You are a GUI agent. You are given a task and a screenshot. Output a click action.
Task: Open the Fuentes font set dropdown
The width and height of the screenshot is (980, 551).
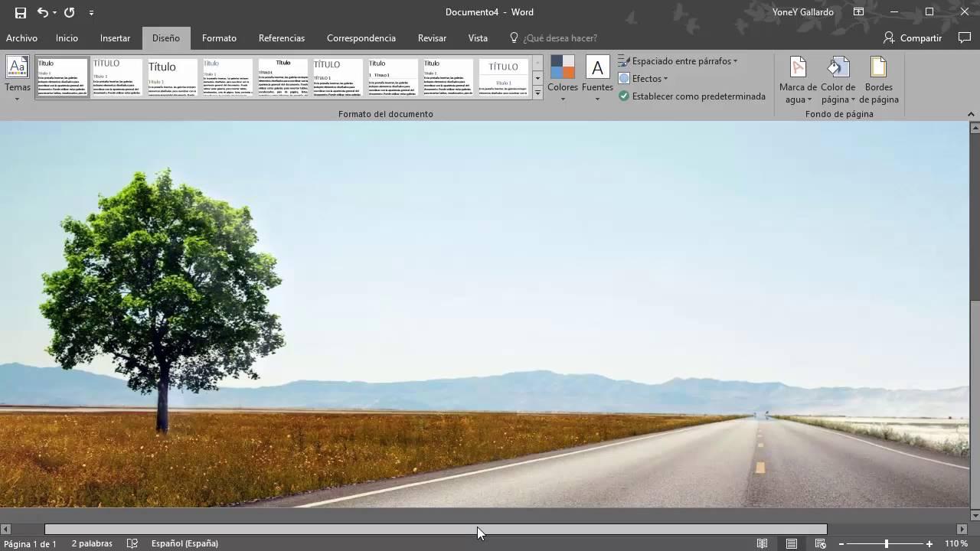click(597, 77)
